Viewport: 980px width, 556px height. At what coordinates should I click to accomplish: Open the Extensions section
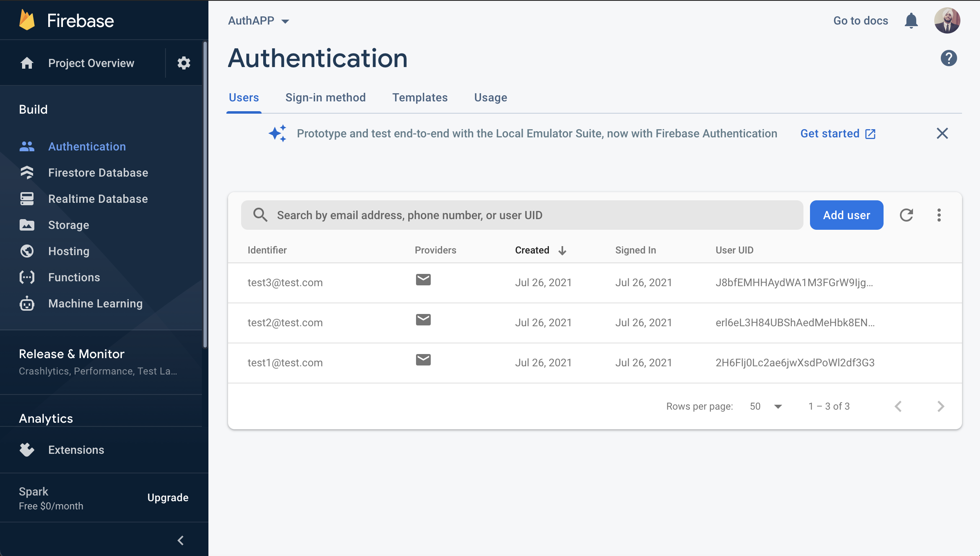[x=76, y=450]
